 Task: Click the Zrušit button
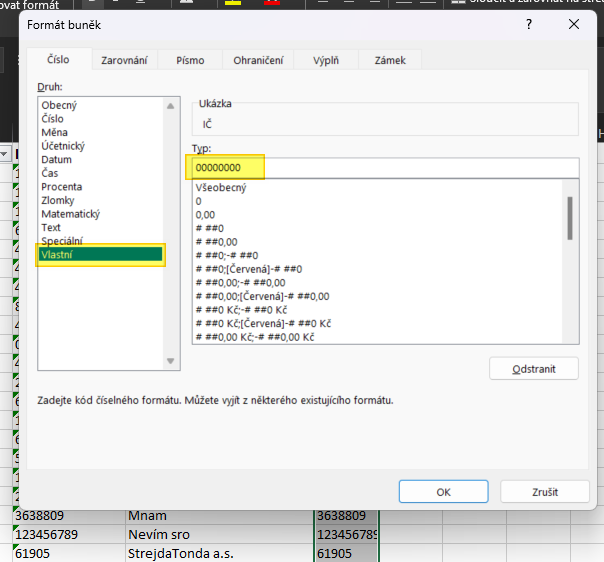(x=544, y=492)
